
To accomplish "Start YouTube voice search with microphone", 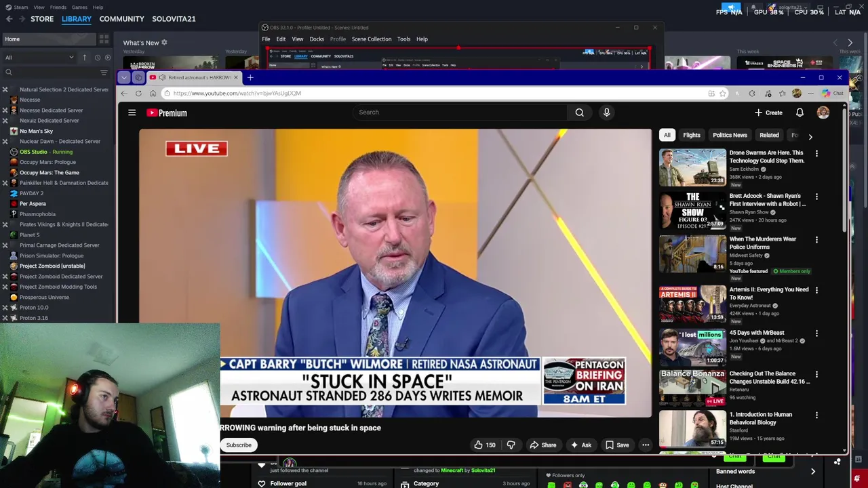I will (x=606, y=113).
